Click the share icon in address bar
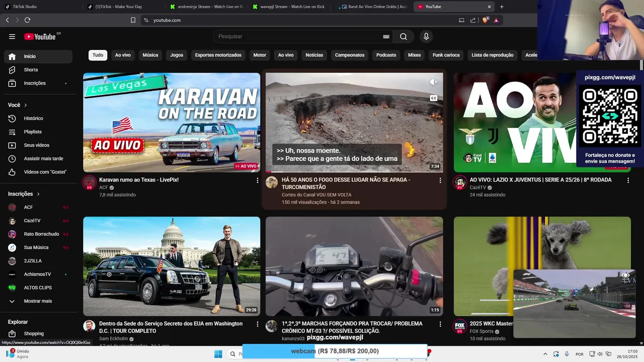644x362 pixels. point(473,20)
